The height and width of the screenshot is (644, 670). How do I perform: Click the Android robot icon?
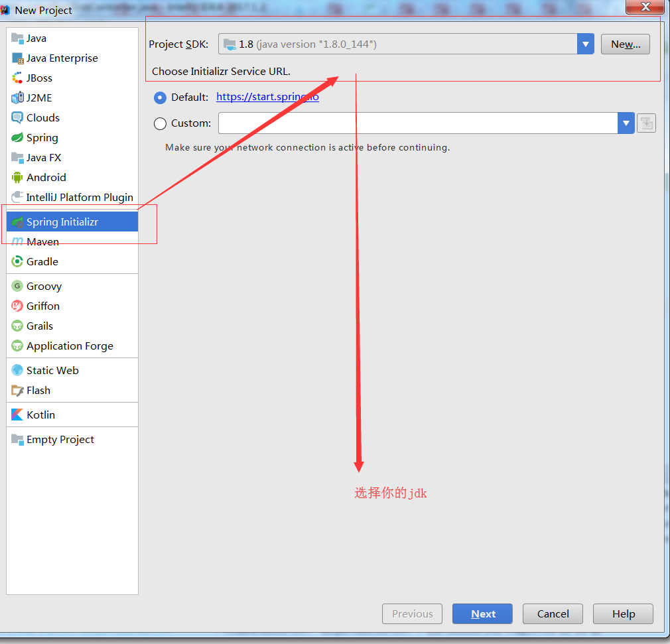(17, 177)
